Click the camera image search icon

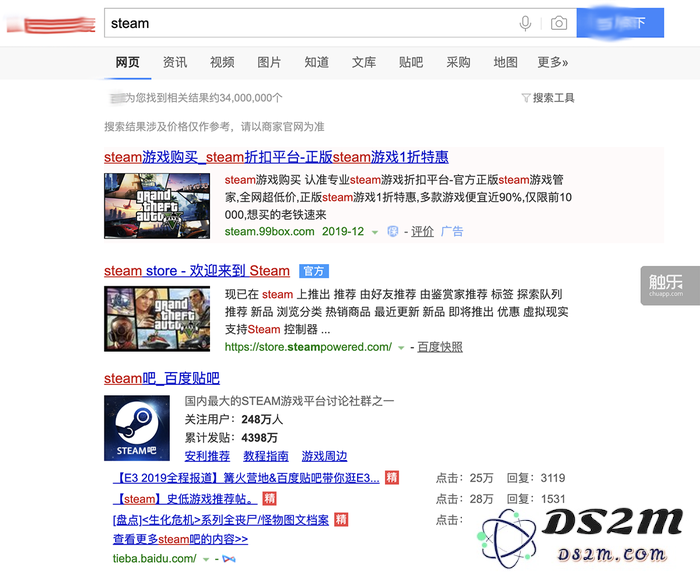[558, 23]
